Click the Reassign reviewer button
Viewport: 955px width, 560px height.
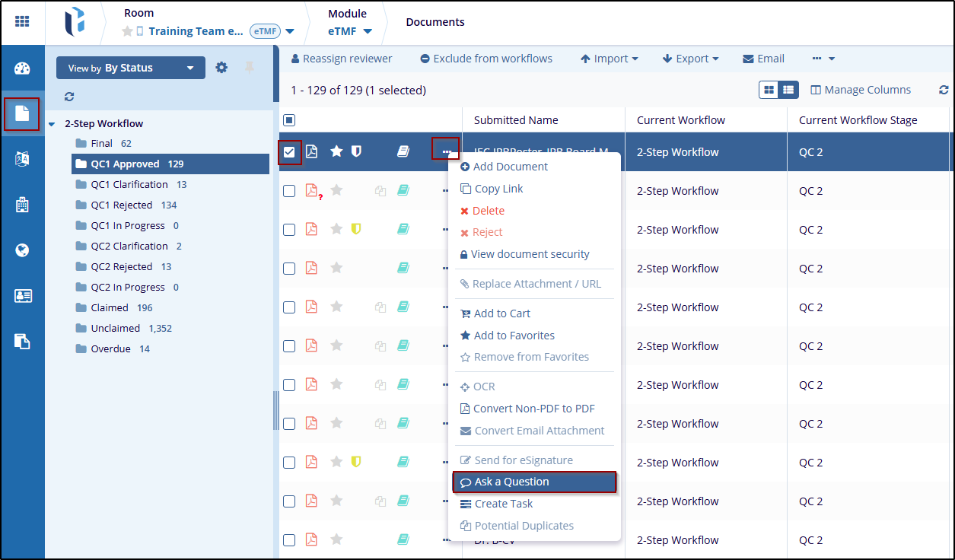(342, 59)
